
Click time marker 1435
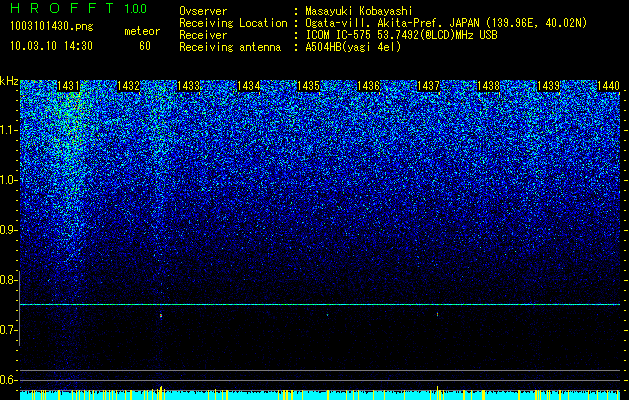click(308, 86)
